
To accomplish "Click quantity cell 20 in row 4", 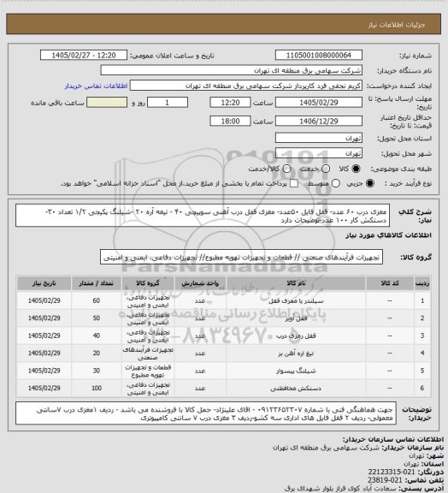I will tap(96, 353).
